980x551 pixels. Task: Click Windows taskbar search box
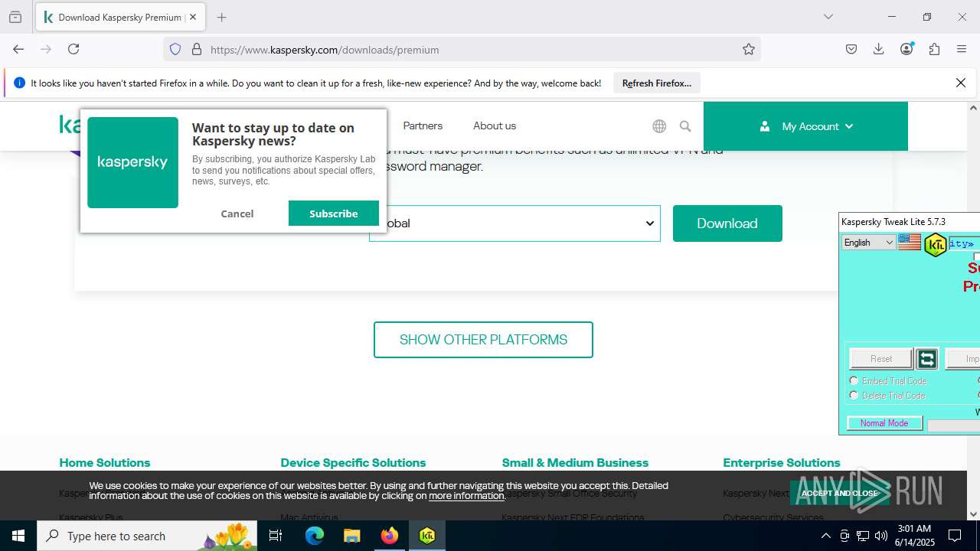[148, 536]
